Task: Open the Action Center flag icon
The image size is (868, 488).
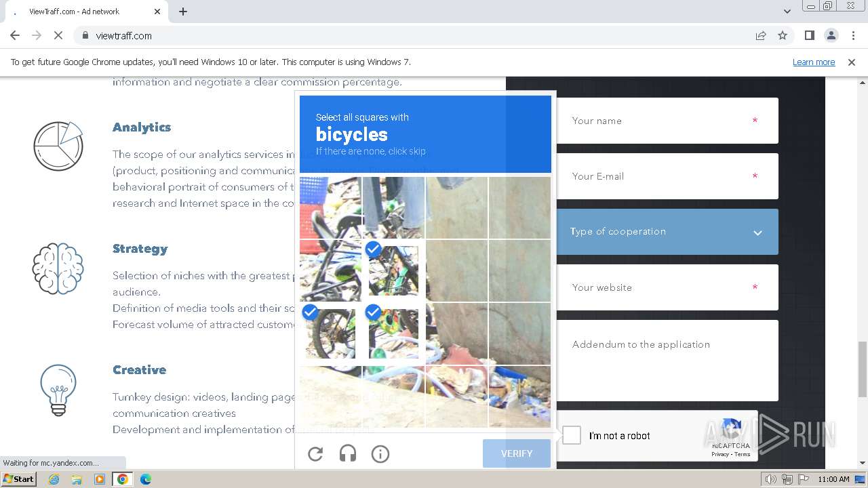Action: click(x=803, y=479)
